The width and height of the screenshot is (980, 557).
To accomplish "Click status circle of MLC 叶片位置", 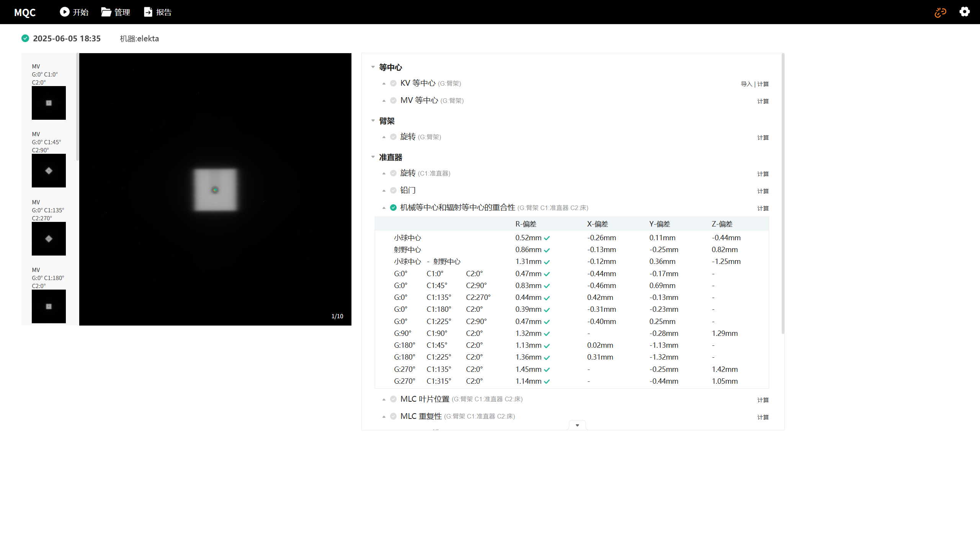I will 393,399.
